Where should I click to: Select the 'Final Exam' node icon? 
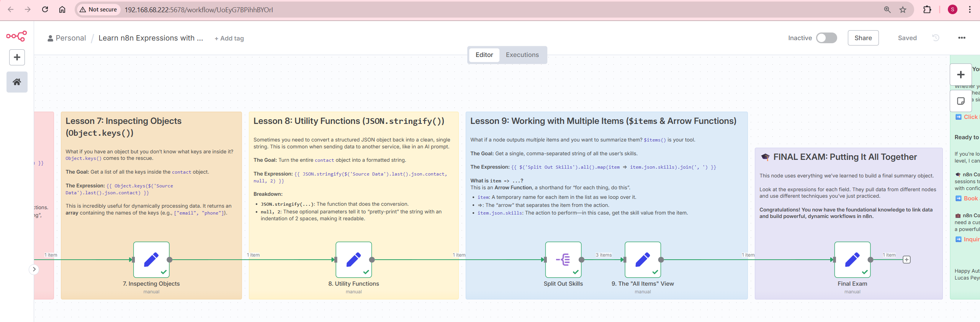pos(852,260)
